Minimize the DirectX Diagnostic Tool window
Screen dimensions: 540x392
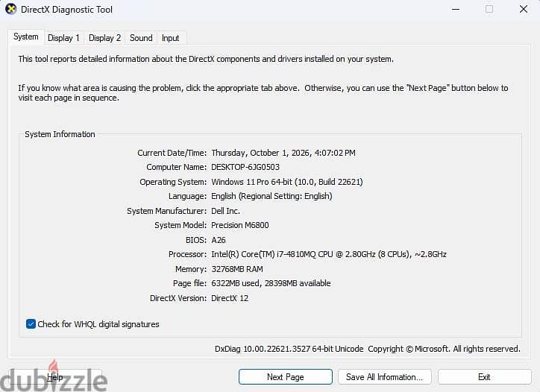pos(456,9)
